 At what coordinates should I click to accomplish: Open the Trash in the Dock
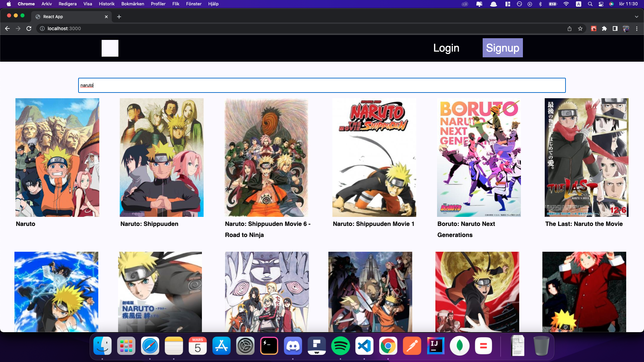pos(541,346)
